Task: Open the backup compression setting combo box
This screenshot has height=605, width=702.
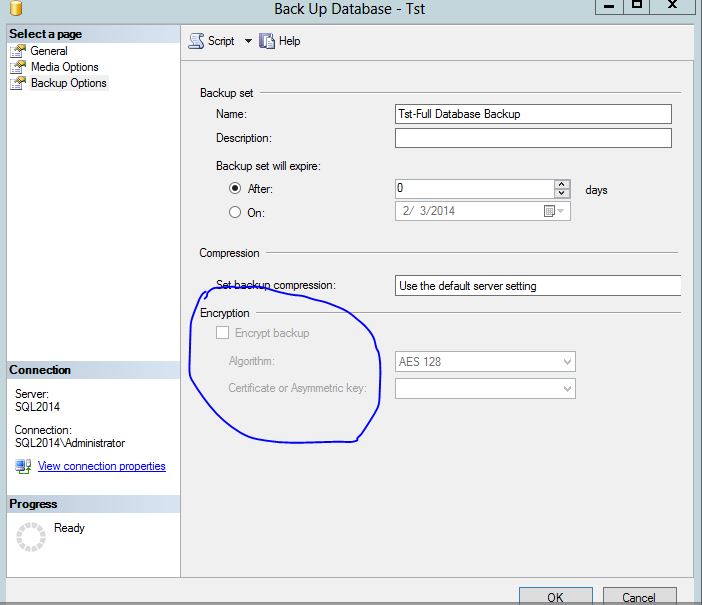Action: coord(537,286)
